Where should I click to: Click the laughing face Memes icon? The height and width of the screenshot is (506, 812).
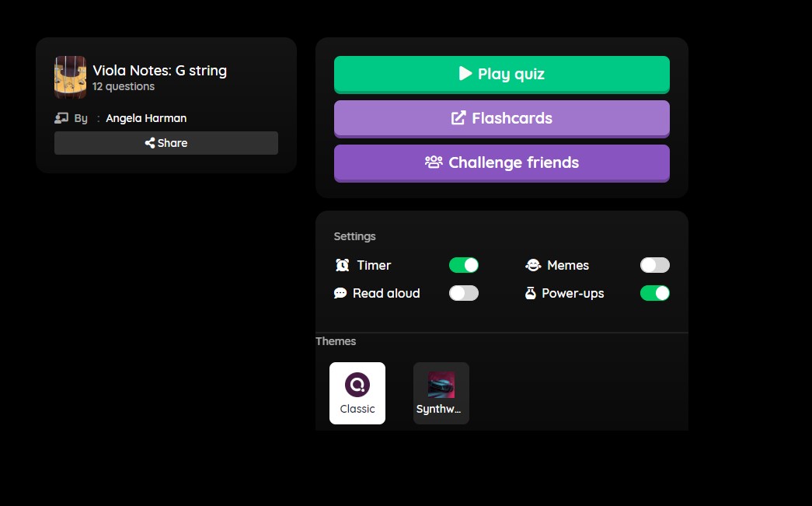pos(533,265)
